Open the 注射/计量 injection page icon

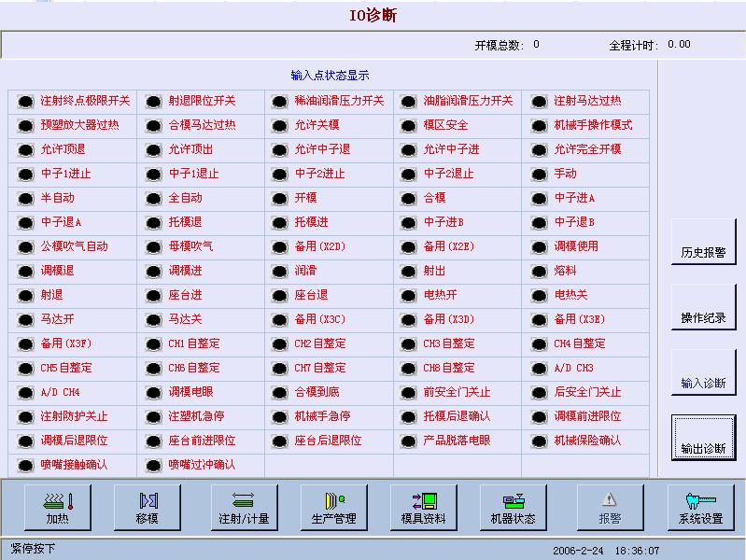point(244,508)
